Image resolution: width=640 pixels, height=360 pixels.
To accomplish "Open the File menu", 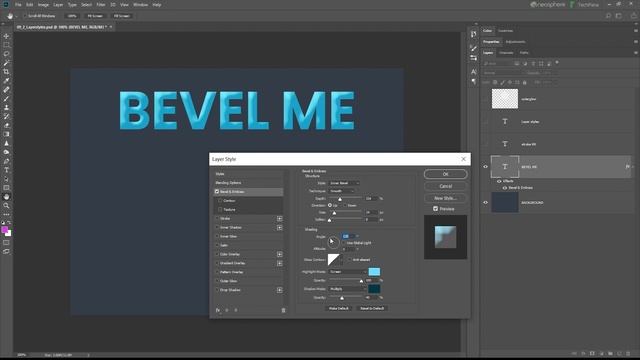I will click(x=18, y=5).
